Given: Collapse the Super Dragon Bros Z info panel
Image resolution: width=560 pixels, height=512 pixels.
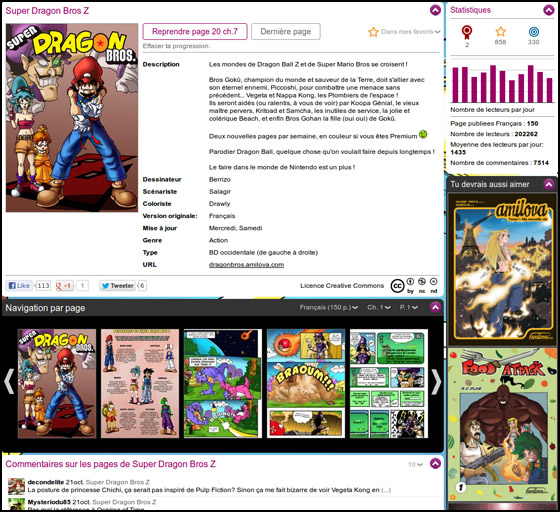Looking at the screenshot, I should pyautogui.click(x=435, y=10).
